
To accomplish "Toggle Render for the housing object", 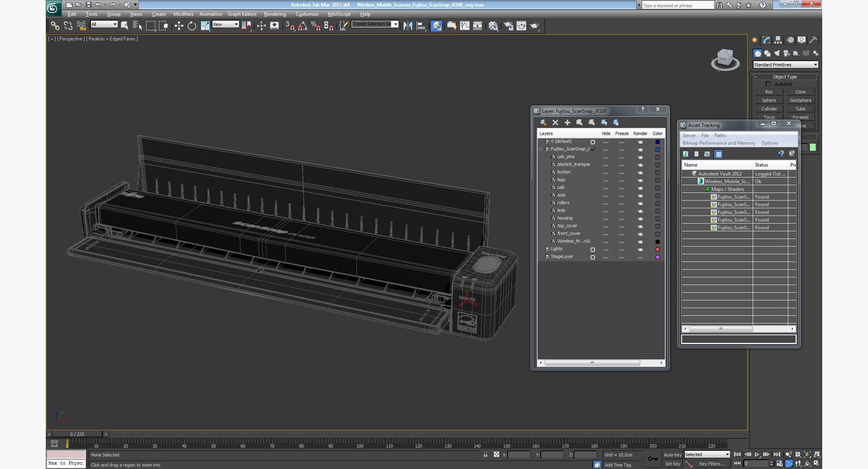I will point(640,219).
